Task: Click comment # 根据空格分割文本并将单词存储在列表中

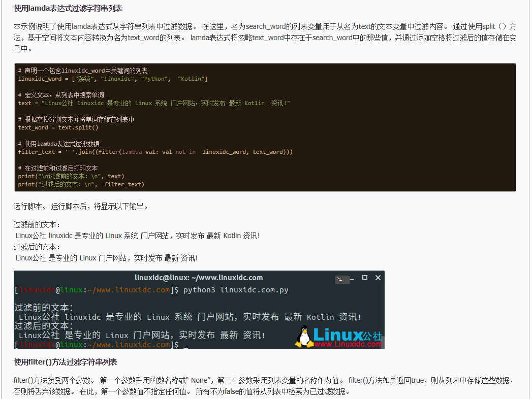Action: point(76,119)
